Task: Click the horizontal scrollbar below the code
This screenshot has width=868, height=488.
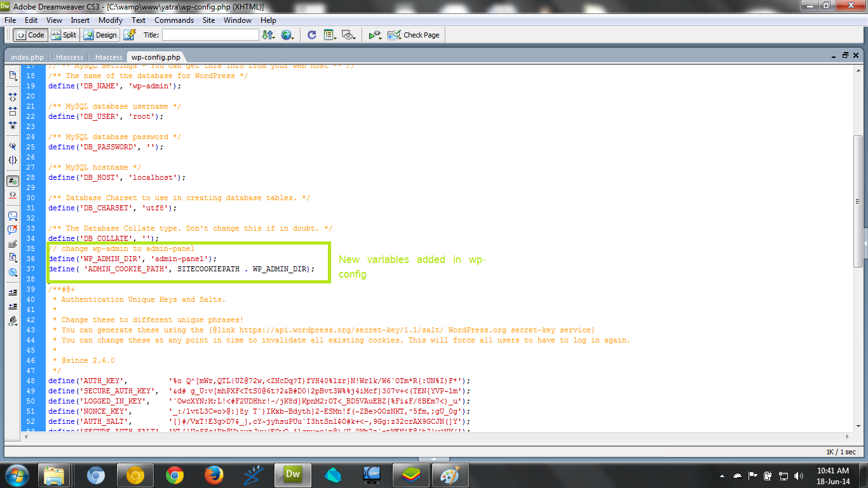Action: 436,437
